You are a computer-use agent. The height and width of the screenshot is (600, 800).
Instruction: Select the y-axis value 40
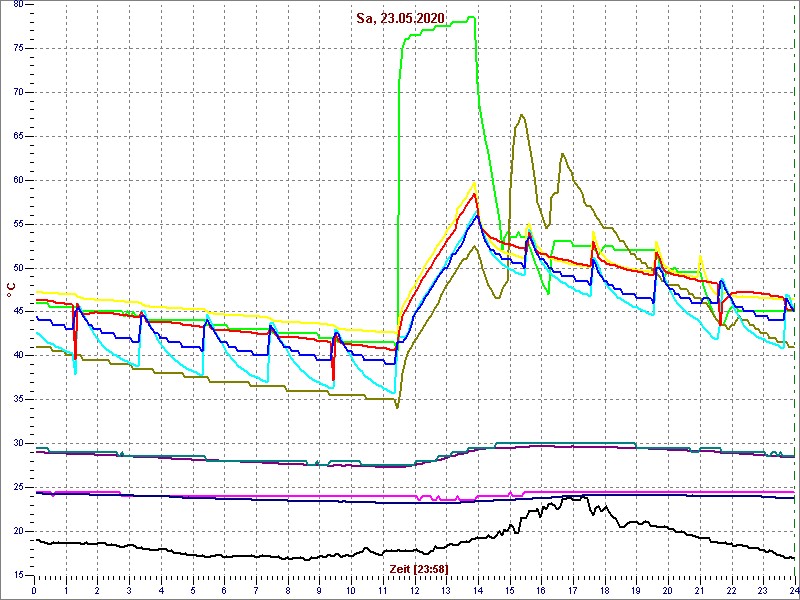point(17,356)
